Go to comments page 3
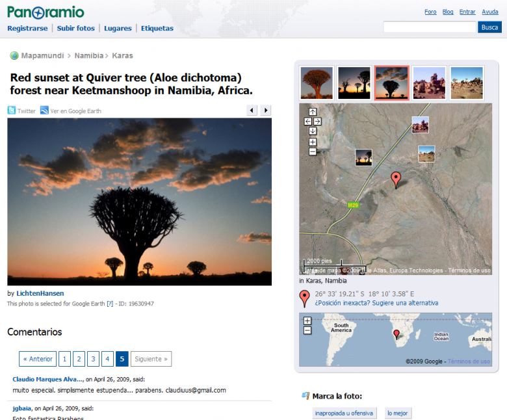507x420 pixels. [x=93, y=359]
